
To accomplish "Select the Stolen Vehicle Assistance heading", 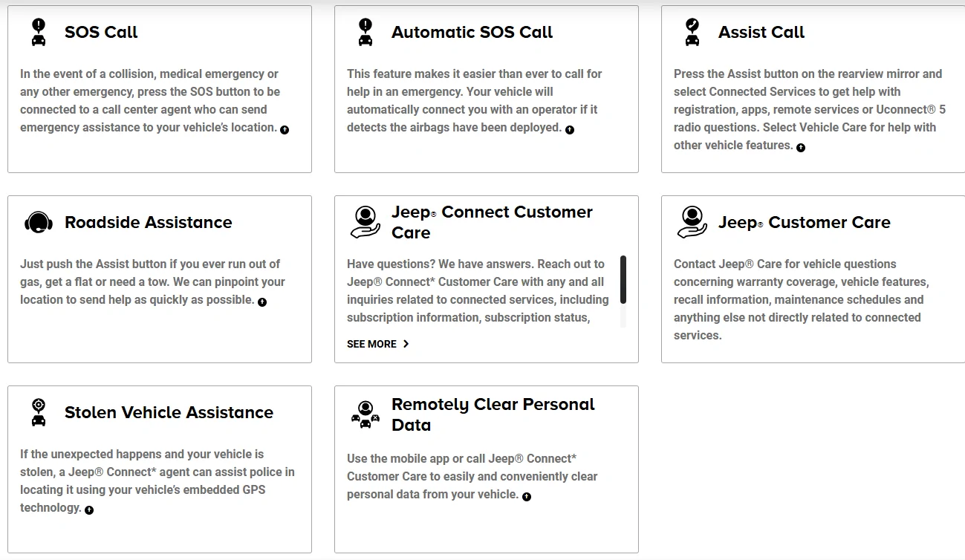I will [x=169, y=412].
